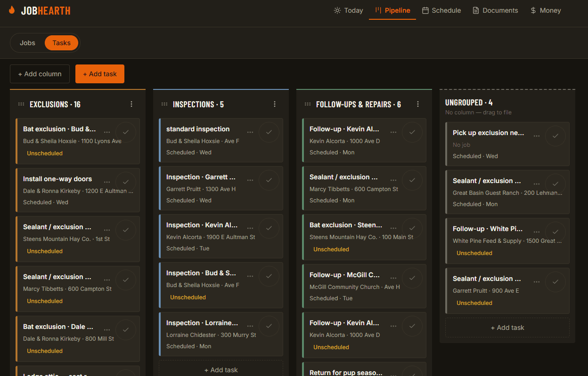The width and height of the screenshot is (588, 376).
Task: Open more options on Great Basin sealant card
Action: tap(537, 184)
